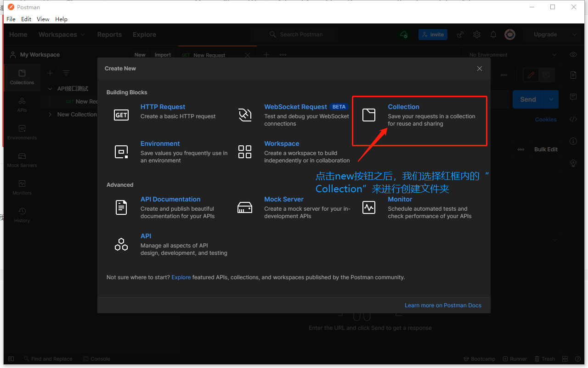This screenshot has height=368, width=588.
Task: Click the WebSocket Request icon
Action: [x=245, y=115]
